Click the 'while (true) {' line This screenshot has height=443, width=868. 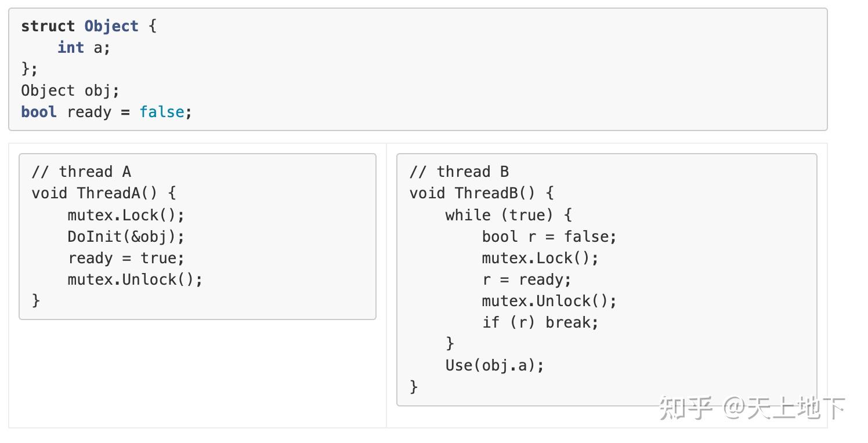point(508,215)
